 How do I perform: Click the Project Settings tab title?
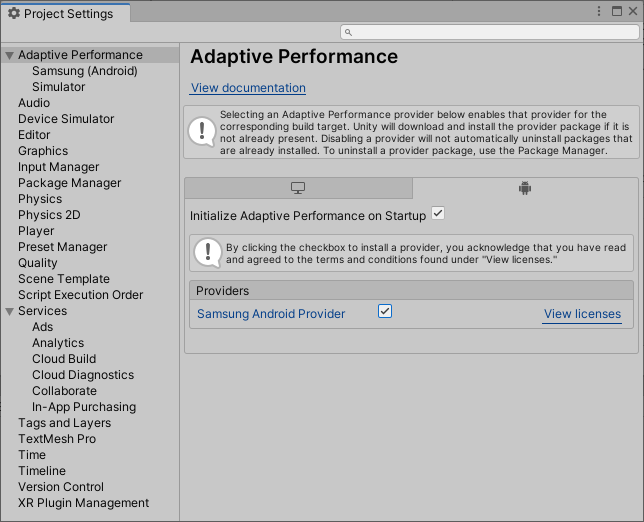(x=66, y=14)
